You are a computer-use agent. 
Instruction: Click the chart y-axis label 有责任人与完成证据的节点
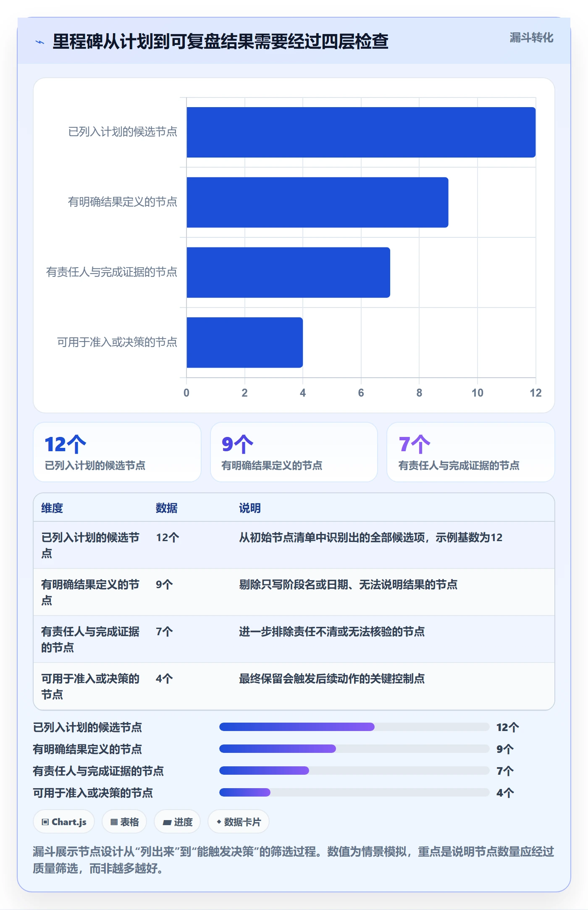(112, 272)
